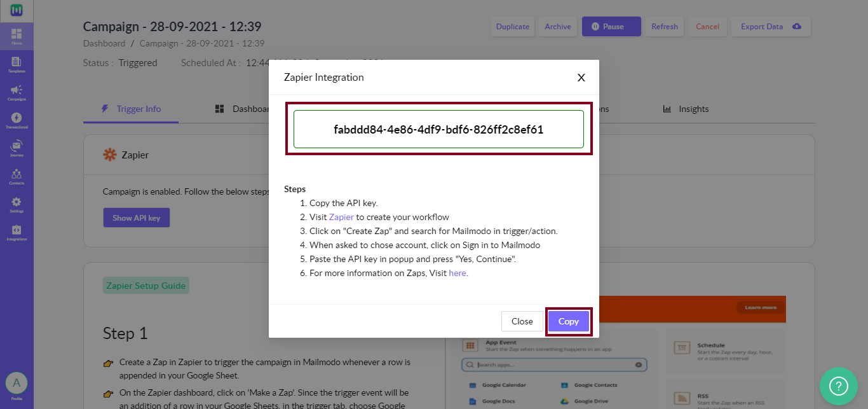The image size is (868, 409).
Task: Open the Zapier link in step 2
Action: point(341,217)
